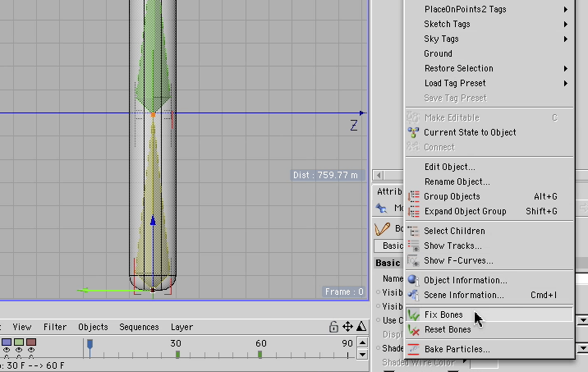
Task: Click the Bake Particles icon
Action: 413,349
